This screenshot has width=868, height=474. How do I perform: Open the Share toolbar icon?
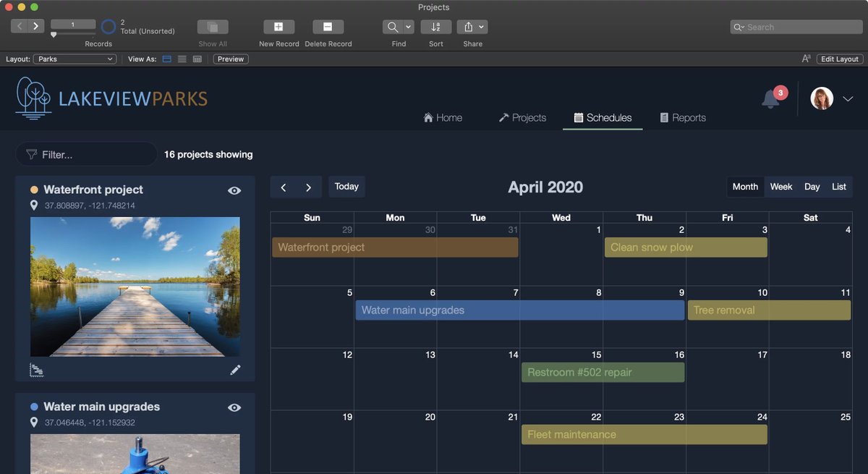click(x=469, y=26)
